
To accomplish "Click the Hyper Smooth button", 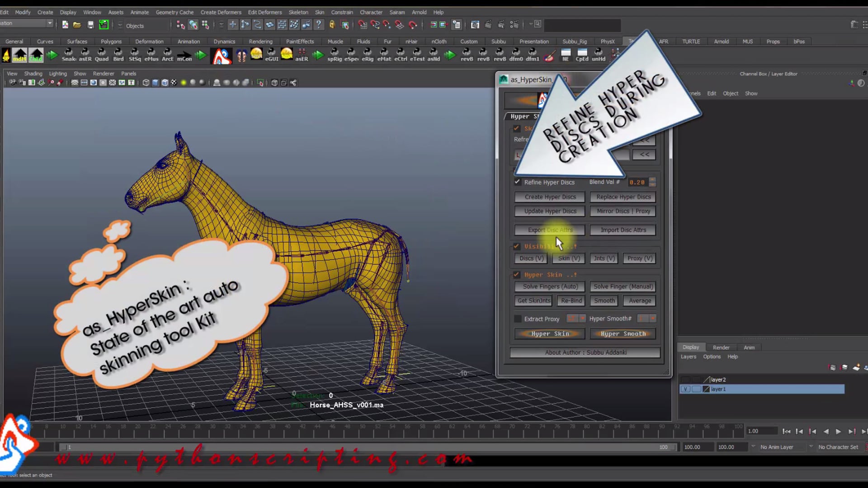I will click(623, 333).
